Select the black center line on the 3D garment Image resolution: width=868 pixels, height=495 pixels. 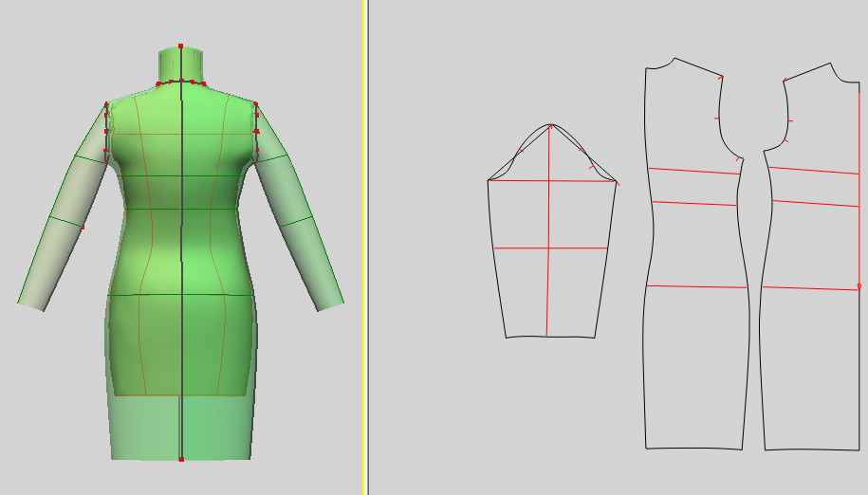coord(181,253)
